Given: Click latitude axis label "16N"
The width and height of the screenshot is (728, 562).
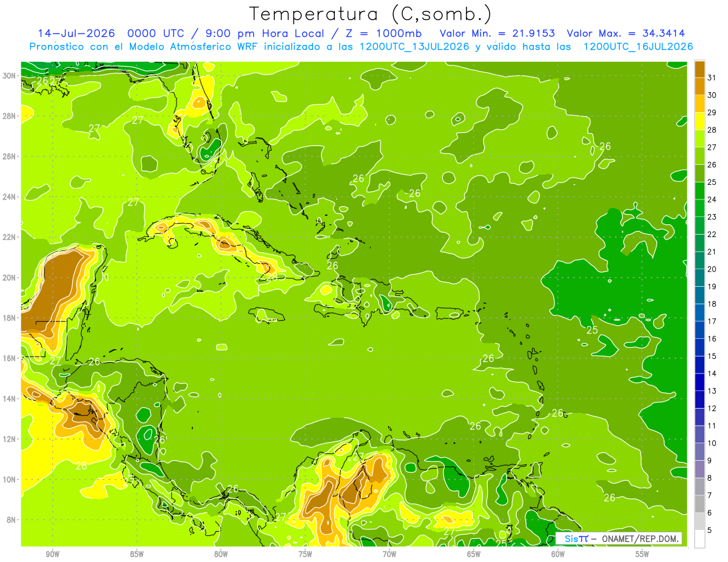Looking at the screenshot, I should (x=10, y=358).
